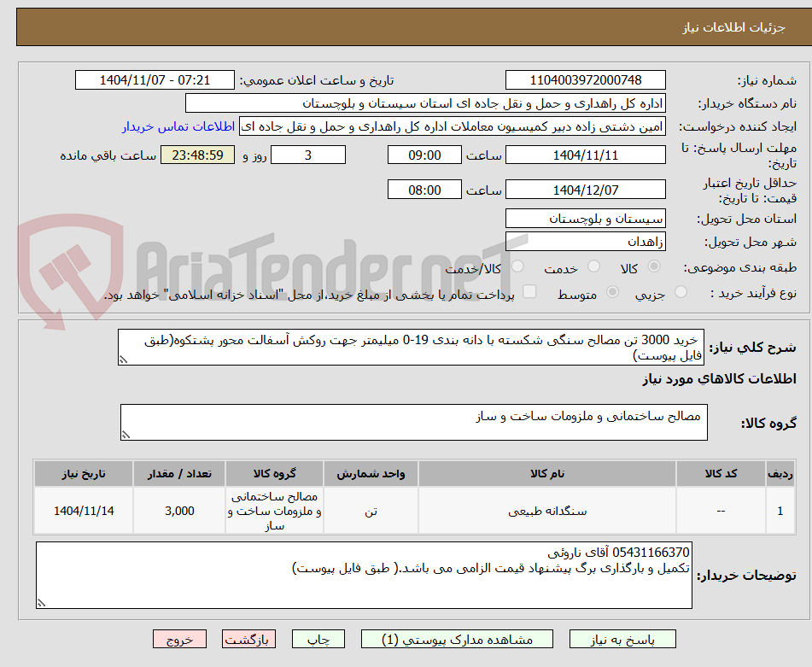
Task: Click the شرح کلی نیاز description textarea
Action: coord(411,348)
